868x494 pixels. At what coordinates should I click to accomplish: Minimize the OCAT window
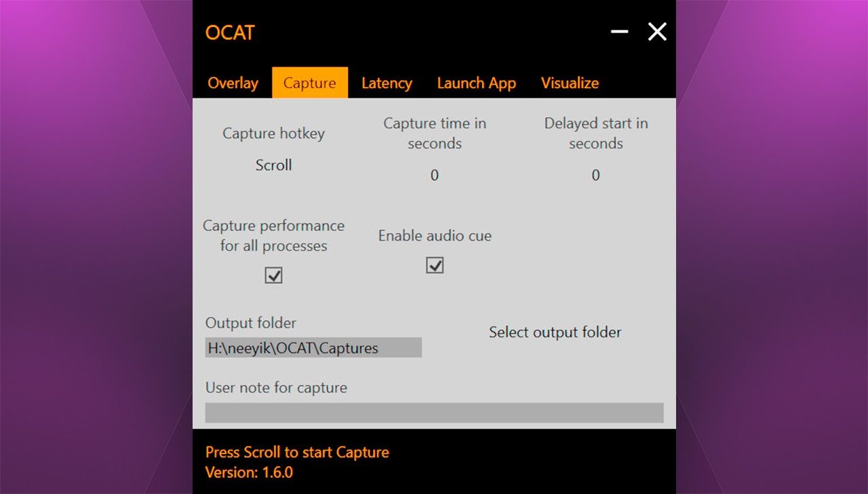click(619, 32)
